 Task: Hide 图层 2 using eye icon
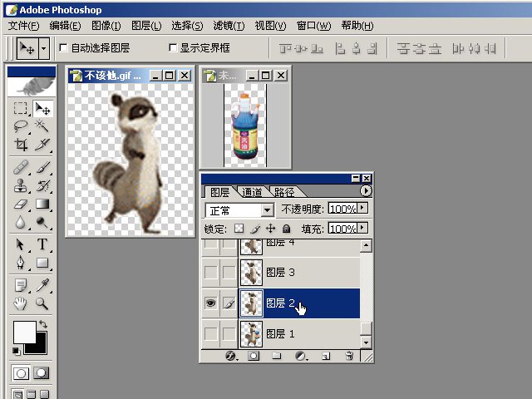210,303
